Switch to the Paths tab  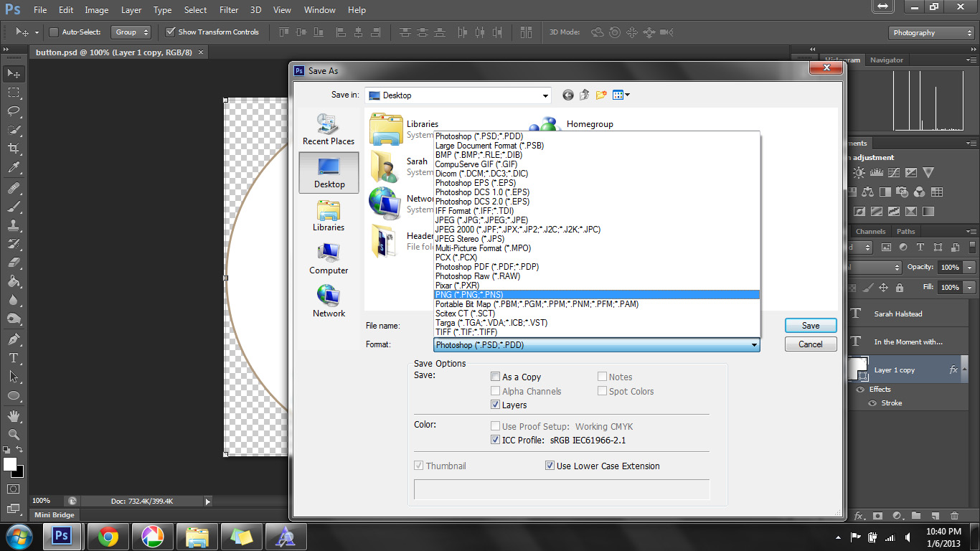[906, 232]
